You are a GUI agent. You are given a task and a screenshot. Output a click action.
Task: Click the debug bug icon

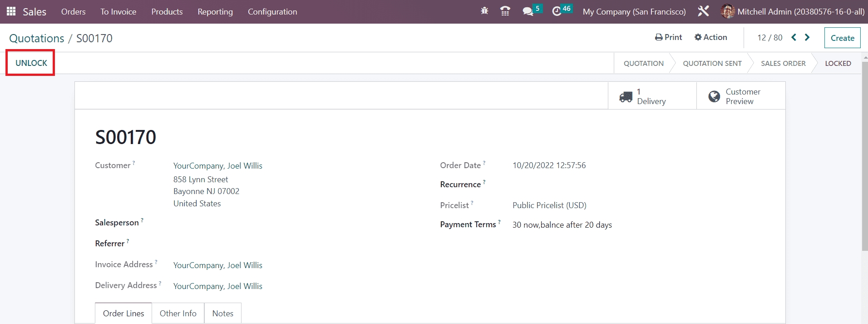484,11
